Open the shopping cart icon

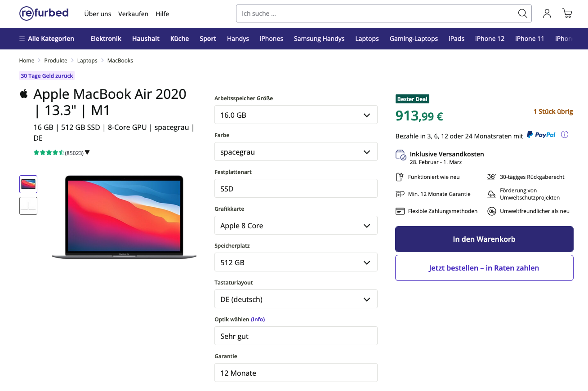tap(567, 13)
